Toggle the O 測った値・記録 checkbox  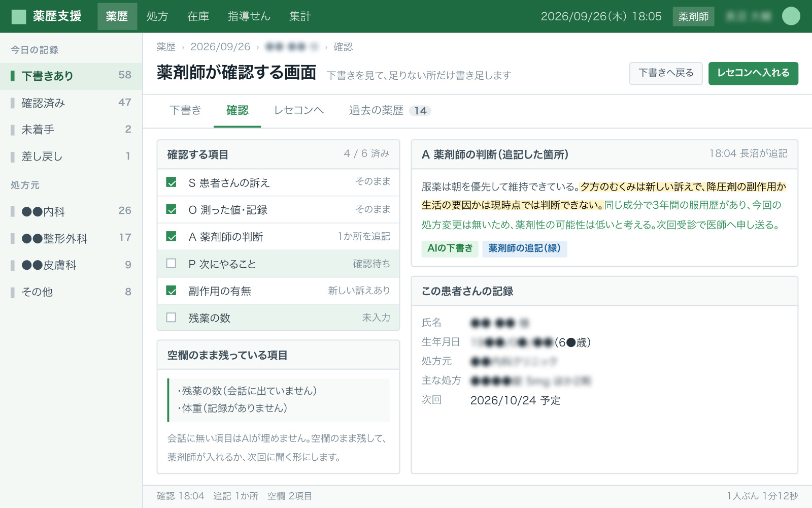pyautogui.click(x=172, y=209)
